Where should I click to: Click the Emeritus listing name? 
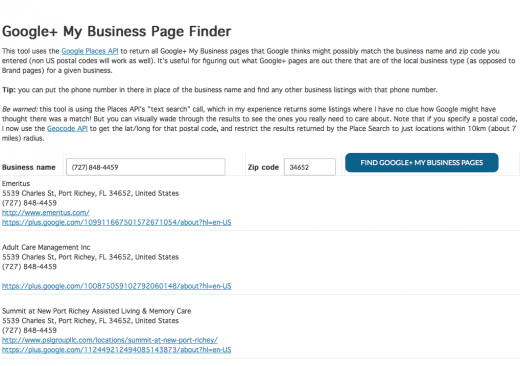[16, 183]
